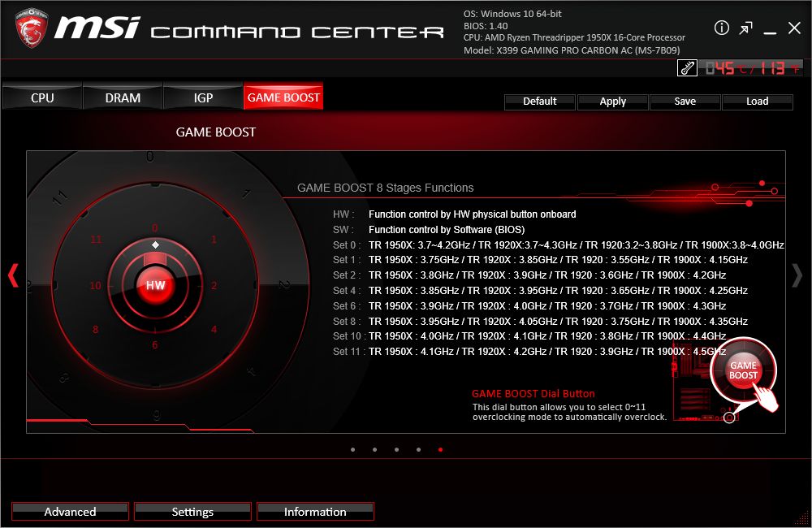This screenshot has width=812, height=528.
Task: Click the Default button
Action: (x=540, y=102)
